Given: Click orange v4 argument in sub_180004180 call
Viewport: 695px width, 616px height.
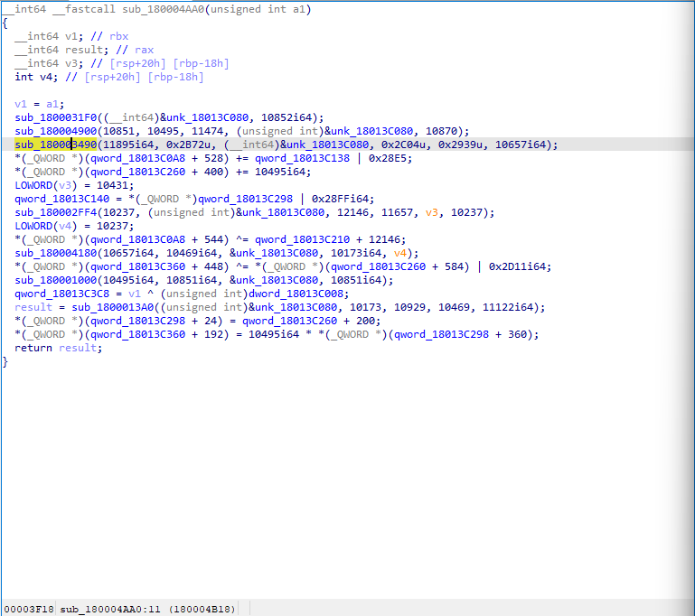Looking at the screenshot, I should click(400, 253).
